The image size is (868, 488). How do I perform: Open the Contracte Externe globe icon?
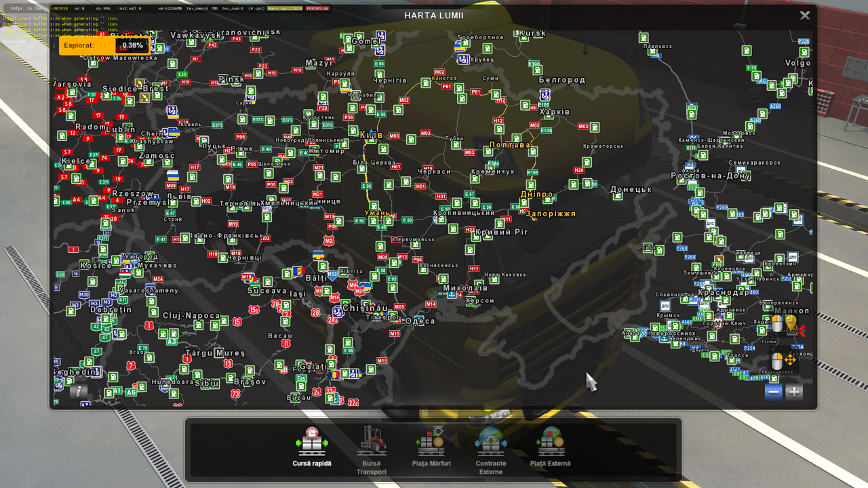click(491, 442)
